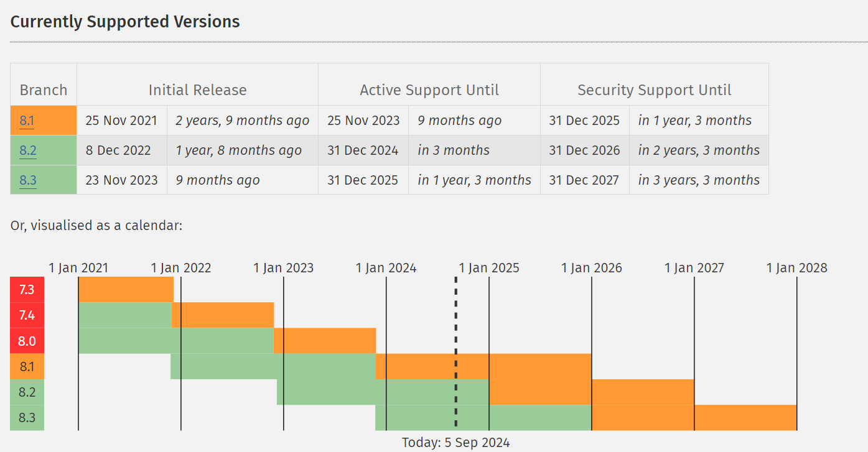Click the 1 Jan 2021 calendar label
This screenshot has height=452, width=868.
[x=78, y=268]
